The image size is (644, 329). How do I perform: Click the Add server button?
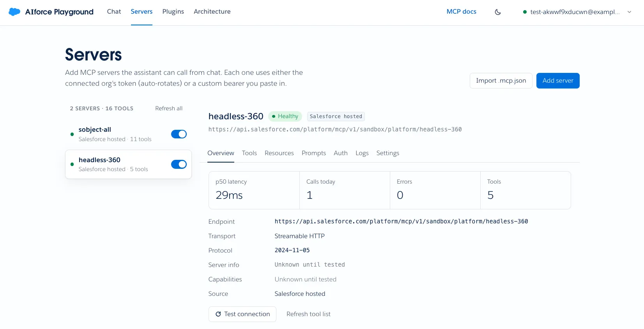tap(558, 81)
